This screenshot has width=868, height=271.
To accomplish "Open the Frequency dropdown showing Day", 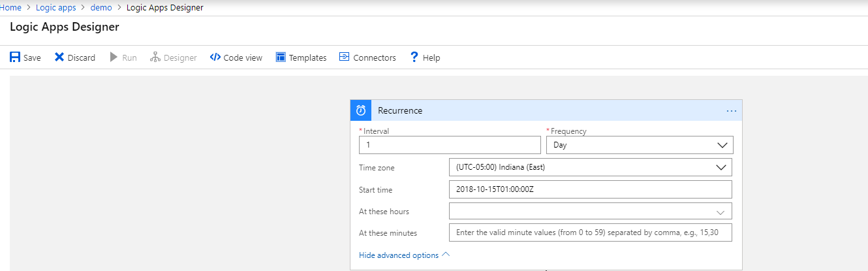I will coord(640,145).
